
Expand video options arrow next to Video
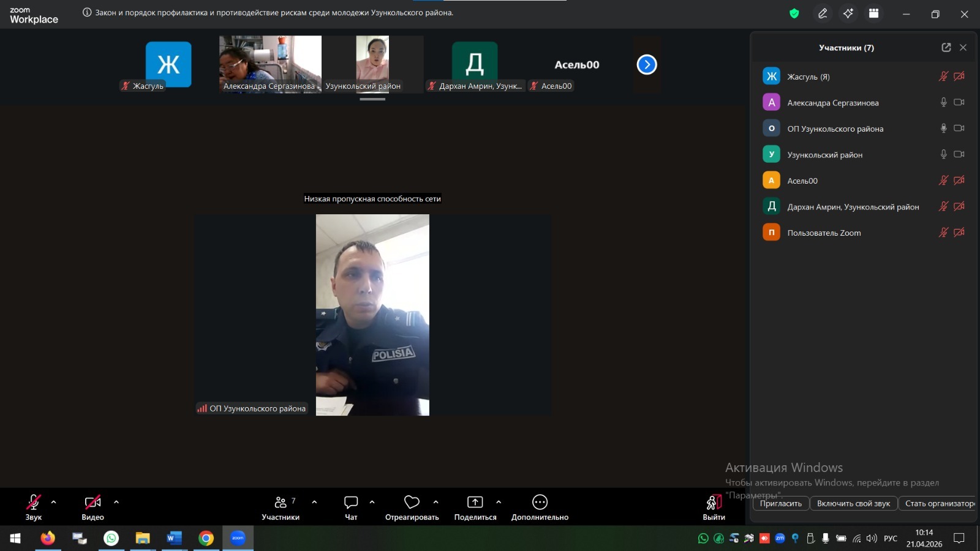tap(116, 502)
